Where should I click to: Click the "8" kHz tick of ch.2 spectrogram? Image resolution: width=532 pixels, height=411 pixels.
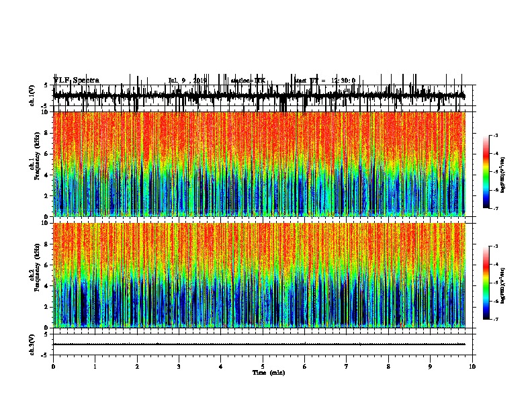(46, 244)
